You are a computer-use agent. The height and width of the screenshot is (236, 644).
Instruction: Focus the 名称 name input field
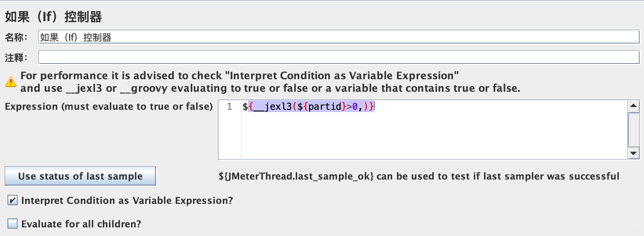coord(339,37)
